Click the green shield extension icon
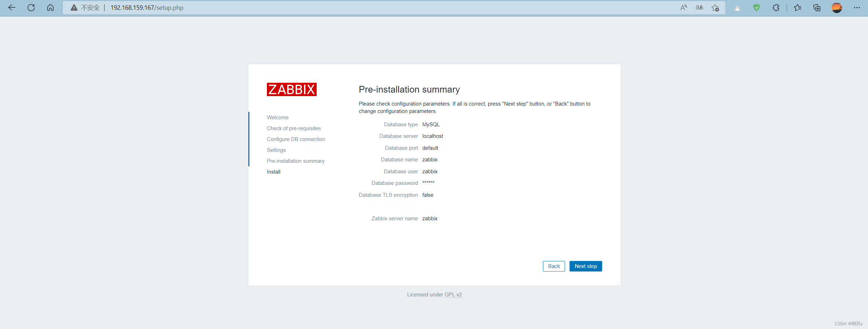Image resolution: width=868 pixels, height=329 pixels. click(x=757, y=8)
